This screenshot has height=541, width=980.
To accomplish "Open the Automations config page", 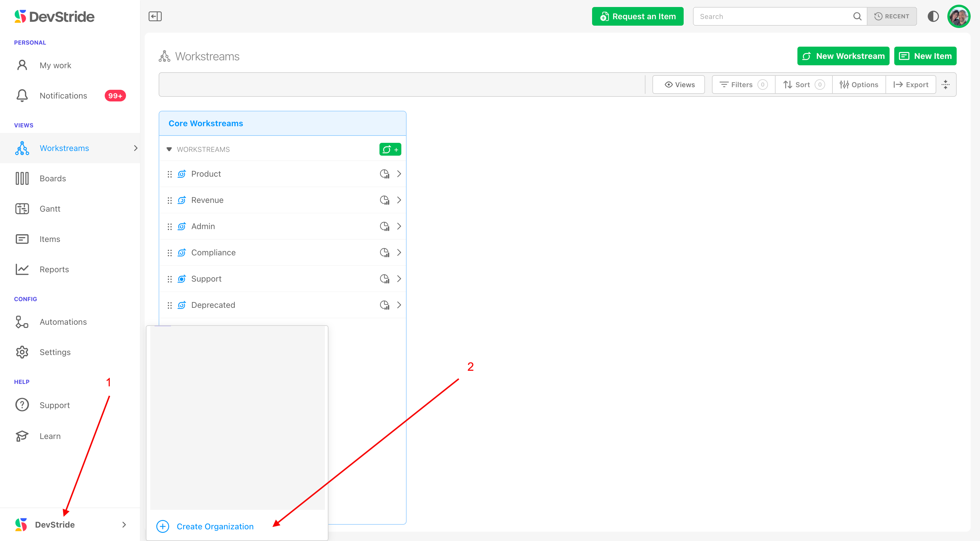I will (63, 322).
